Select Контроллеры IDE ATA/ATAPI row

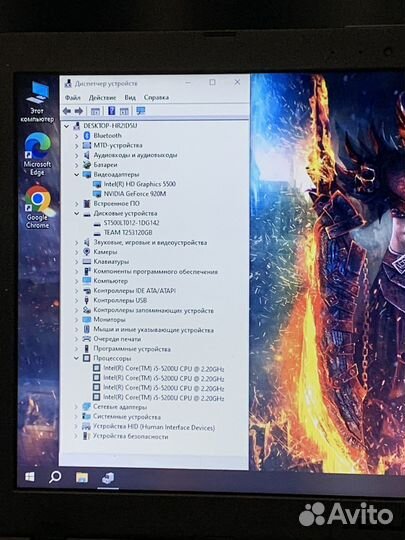pos(134,291)
